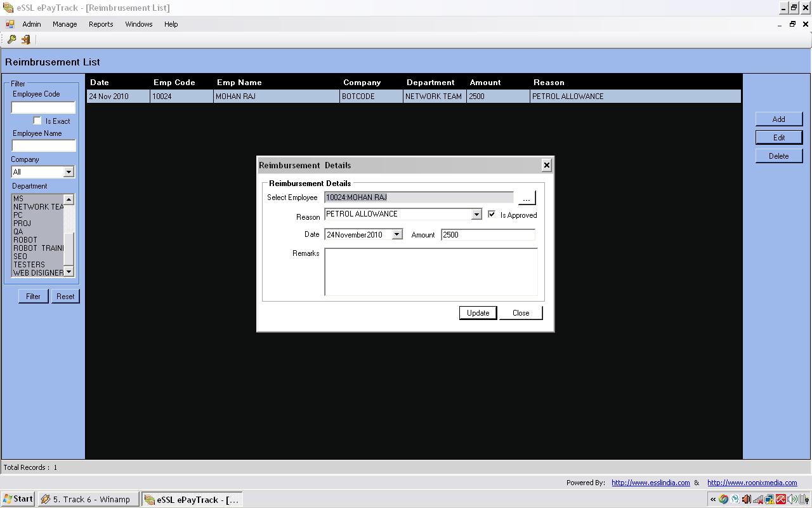The width and height of the screenshot is (812, 508).
Task: Enable the Is Exact checkbox
Action: coord(37,121)
